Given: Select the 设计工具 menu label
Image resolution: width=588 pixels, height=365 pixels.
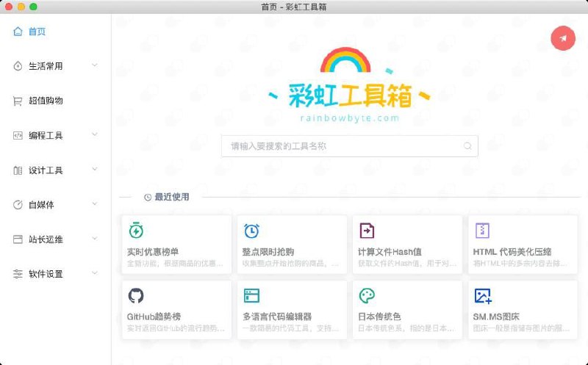Looking at the screenshot, I should point(46,170).
